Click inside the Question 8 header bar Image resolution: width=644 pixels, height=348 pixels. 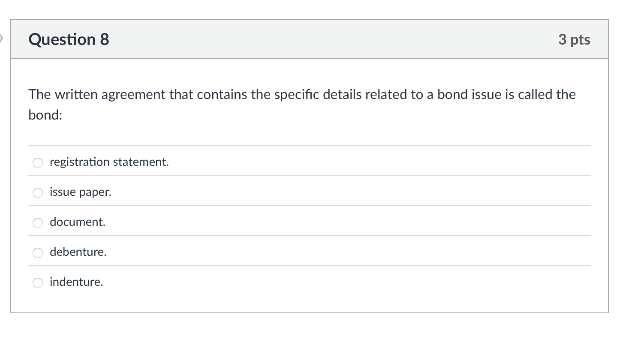300,39
